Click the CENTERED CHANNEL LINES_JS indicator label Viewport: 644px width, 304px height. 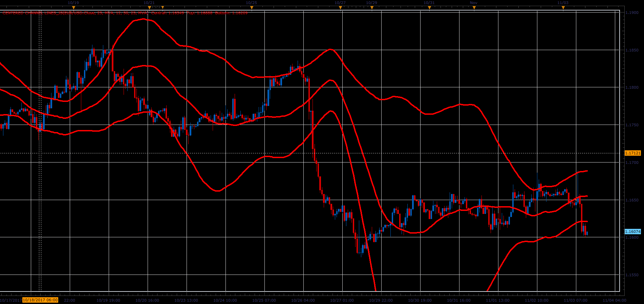tap(75, 13)
